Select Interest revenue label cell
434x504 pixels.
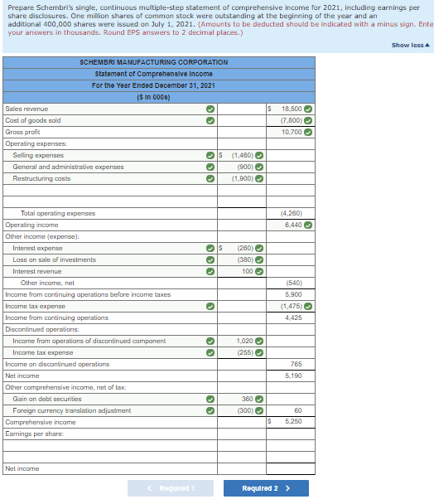point(110,271)
